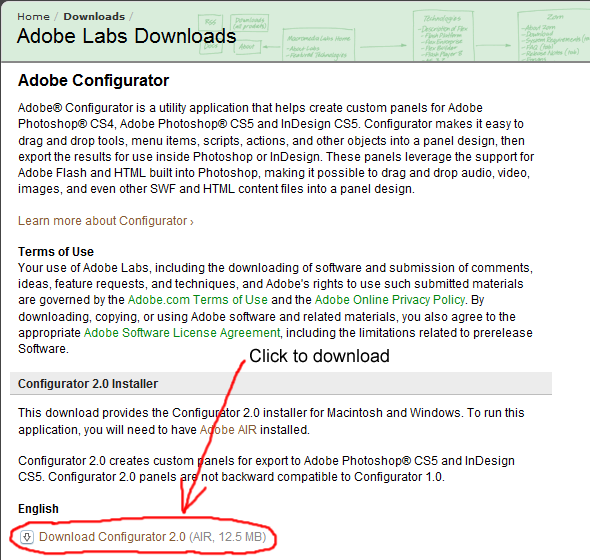
Task: Click the Technologies sketch panel in banner
Action: point(443,36)
